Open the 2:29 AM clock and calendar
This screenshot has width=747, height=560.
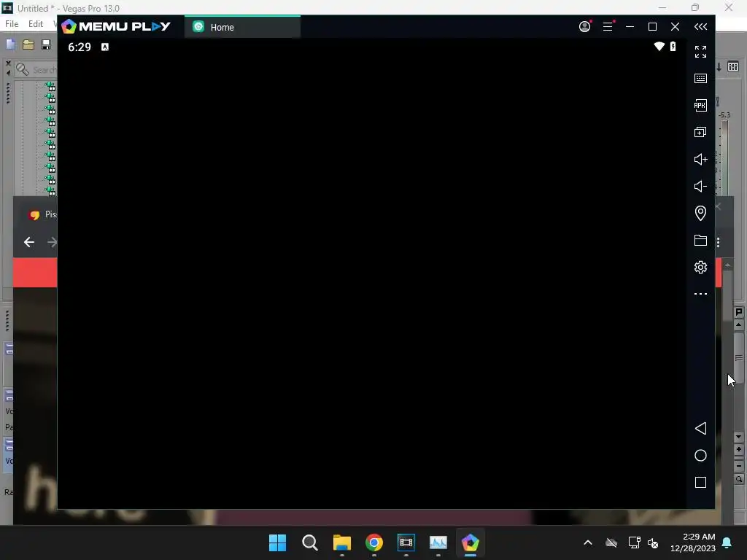[693, 542]
